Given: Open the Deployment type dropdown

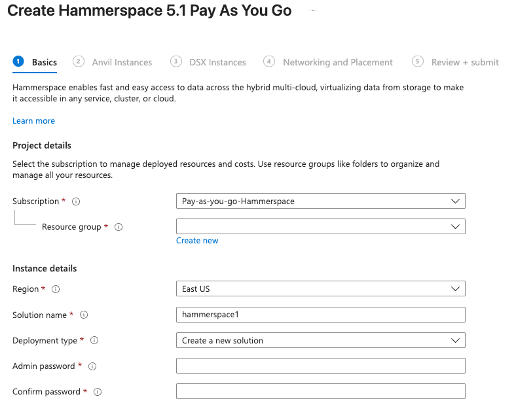Looking at the screenshot, I should 320,340.
